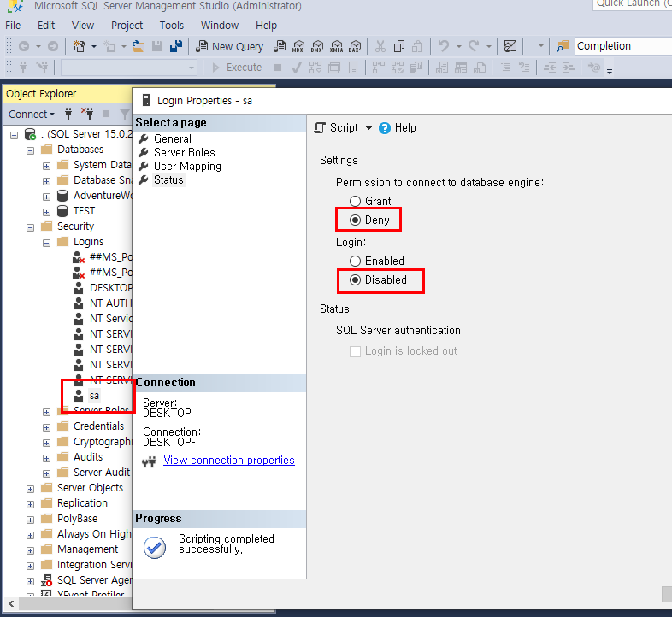672x617 pixels.
Task: Click View connection properties link
Action: pos(229,460)
